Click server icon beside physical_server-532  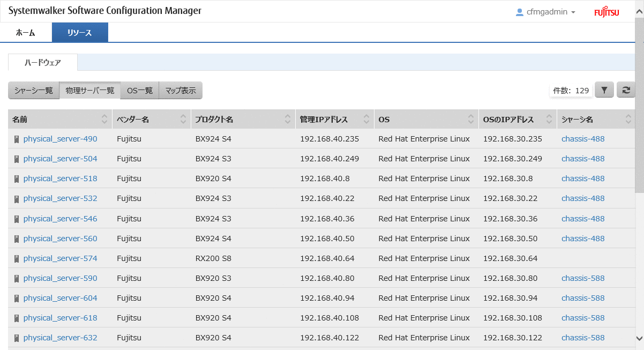coord(17,199)
